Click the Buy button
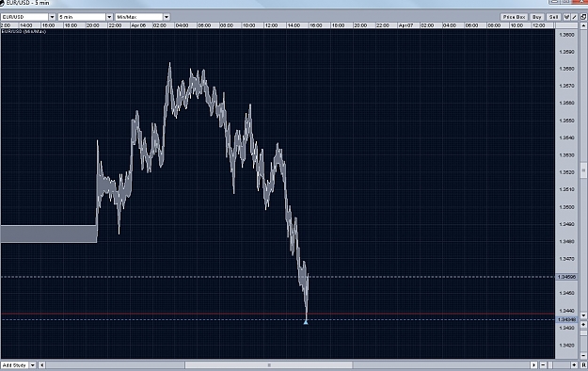 point(536,17)
